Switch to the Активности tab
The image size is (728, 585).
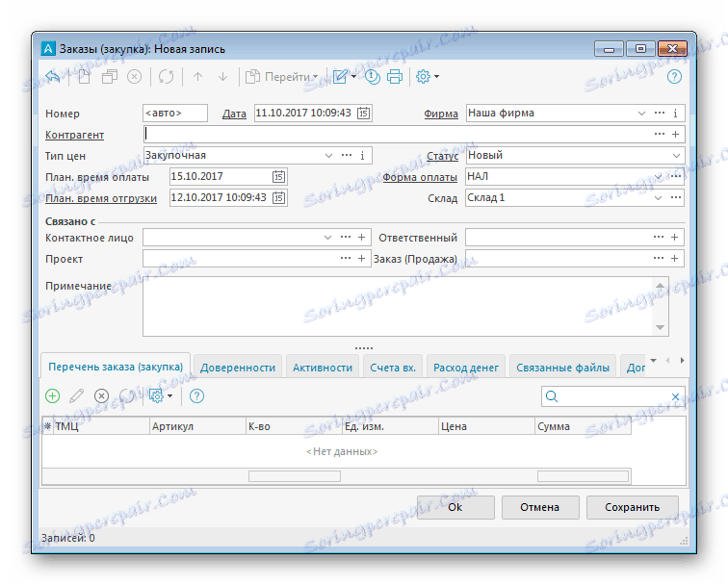[323, 368]
